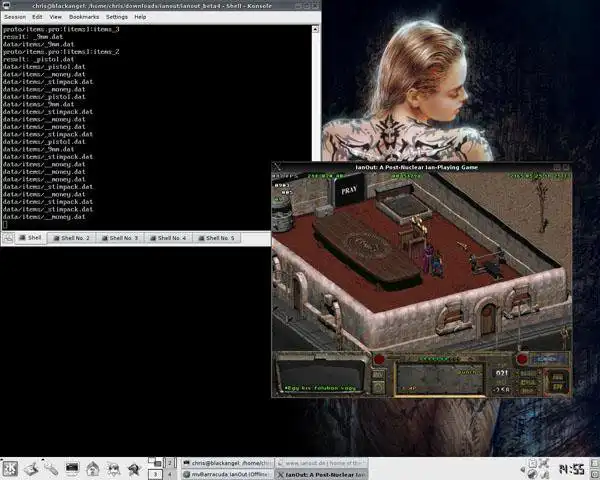Click www.ianout.de browser taskbar entry

click(321, 463)
